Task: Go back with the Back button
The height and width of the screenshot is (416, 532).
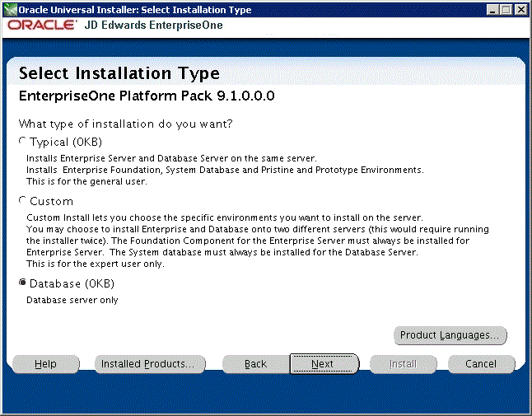Action: (x=256, y=364)
